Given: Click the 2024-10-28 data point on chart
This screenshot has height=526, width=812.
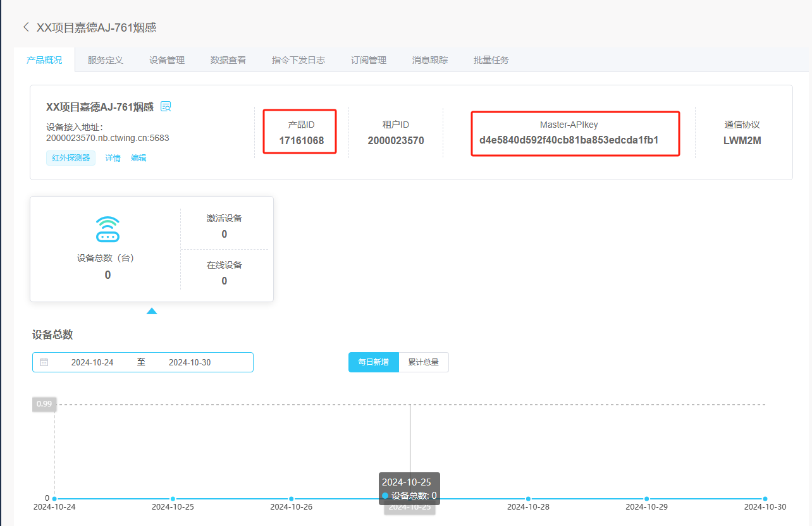Looking at the screenshot, I should click(528, 499).
